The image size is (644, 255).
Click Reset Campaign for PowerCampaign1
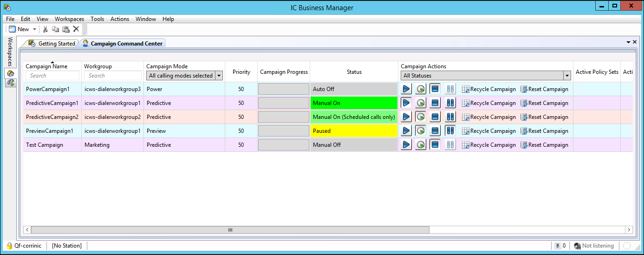[x=544, y=89]
